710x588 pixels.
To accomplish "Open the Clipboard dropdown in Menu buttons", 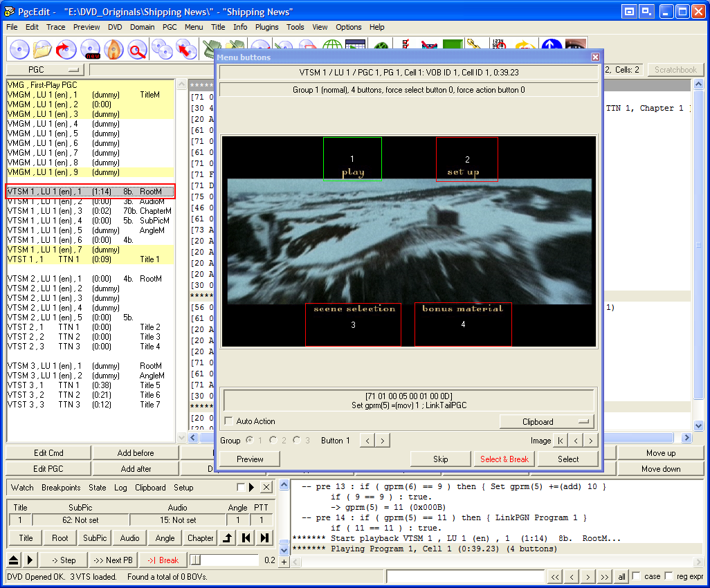I will pos(547,421).
